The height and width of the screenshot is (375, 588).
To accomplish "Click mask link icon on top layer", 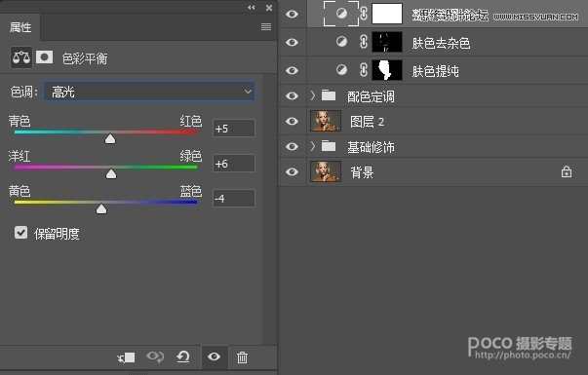I will tap(364, 14).
